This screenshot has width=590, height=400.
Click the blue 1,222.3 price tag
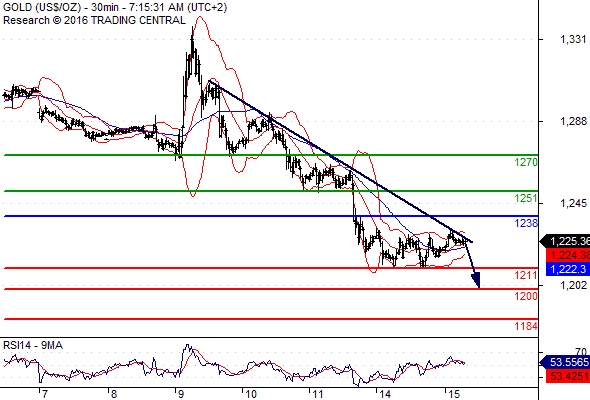[x=568, y=269]
